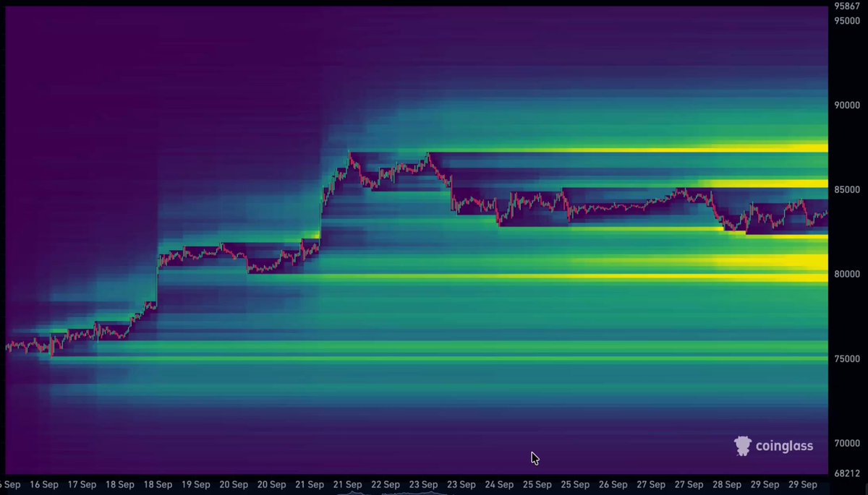Viewport: 868px width, 495px height.
Task: Click the 22 Sep date label
Action: (x=386, y=485)
